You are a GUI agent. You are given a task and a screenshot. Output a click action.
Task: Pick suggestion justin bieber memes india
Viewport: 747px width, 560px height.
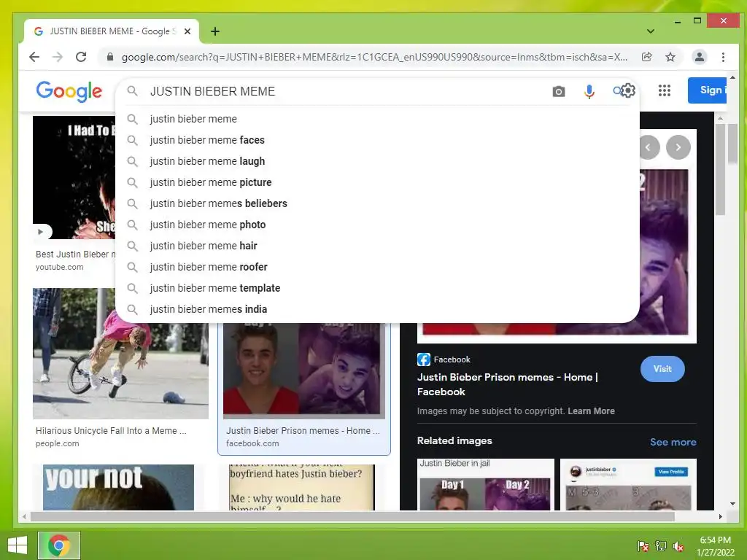click(x=377, y=309)
